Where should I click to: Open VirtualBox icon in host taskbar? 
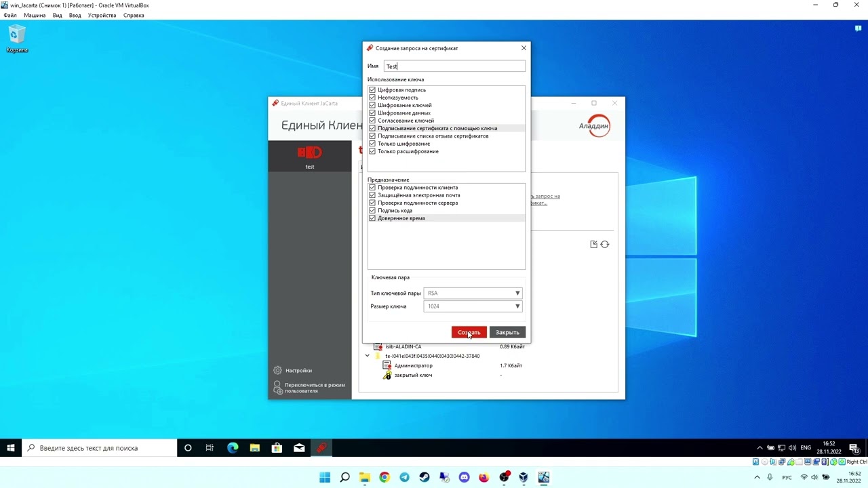524,477
